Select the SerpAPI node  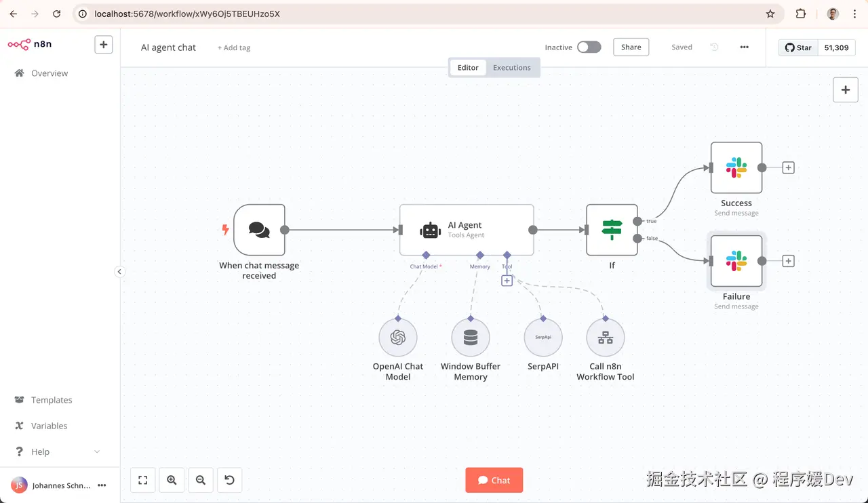543,338
